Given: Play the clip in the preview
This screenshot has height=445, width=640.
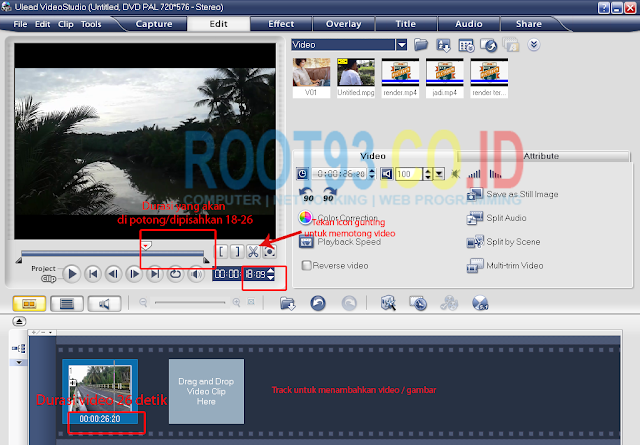Looking at the screenshot, I should point(72,274).
